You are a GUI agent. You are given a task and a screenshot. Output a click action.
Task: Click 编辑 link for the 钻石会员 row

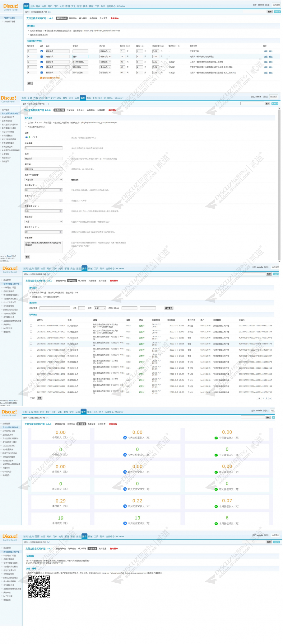point(265,73)
